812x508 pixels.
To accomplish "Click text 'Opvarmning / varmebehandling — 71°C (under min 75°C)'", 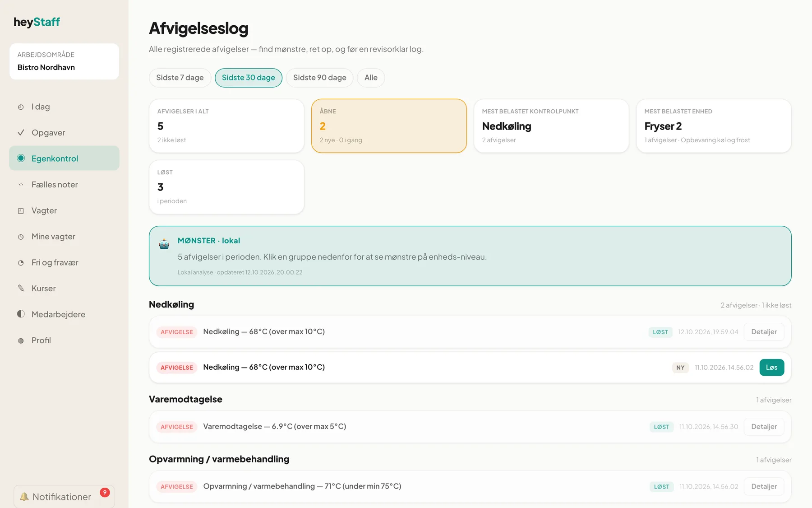I will tap(302, 486).
